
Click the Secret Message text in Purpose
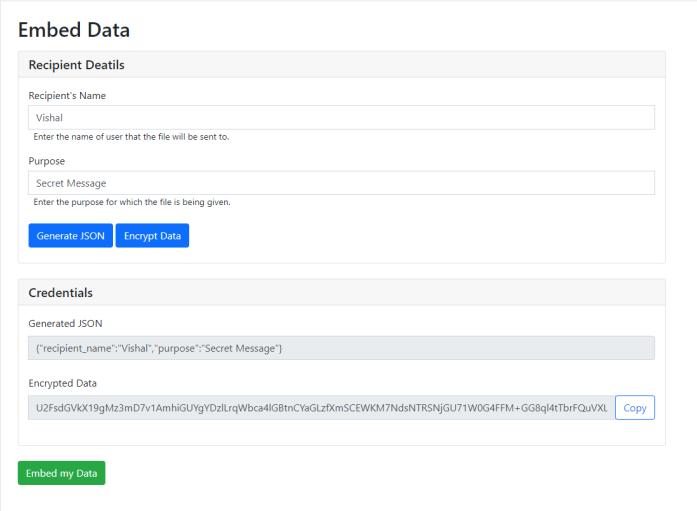pos(71,183)
